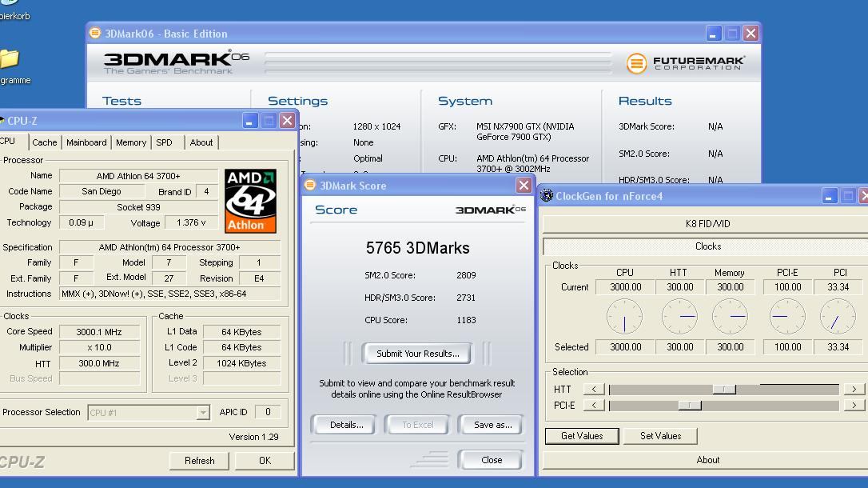Click the HDR/SM3.0 Score value 2731
This screenshot has height=488, width=868.
(465, 298)
